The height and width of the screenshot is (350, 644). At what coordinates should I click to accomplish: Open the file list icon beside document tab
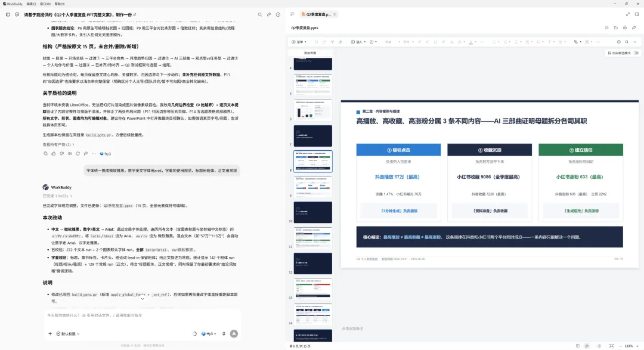click(292, 14)
